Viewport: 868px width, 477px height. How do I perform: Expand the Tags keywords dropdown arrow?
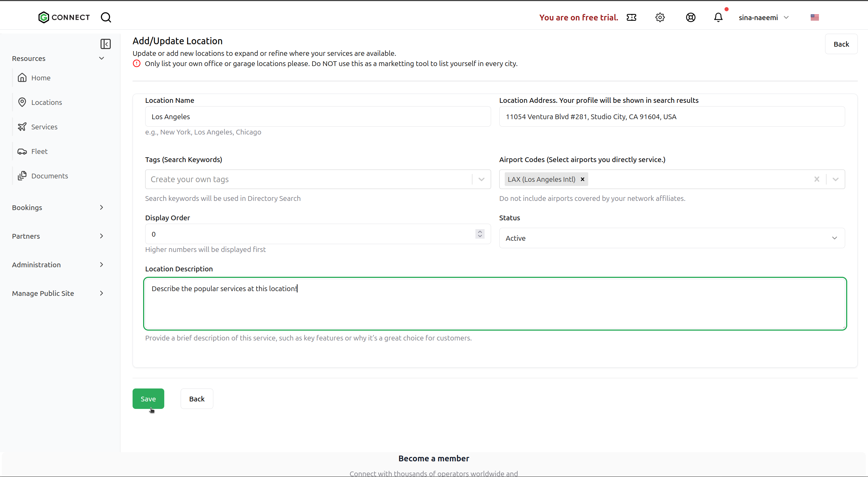pos(481,179)
